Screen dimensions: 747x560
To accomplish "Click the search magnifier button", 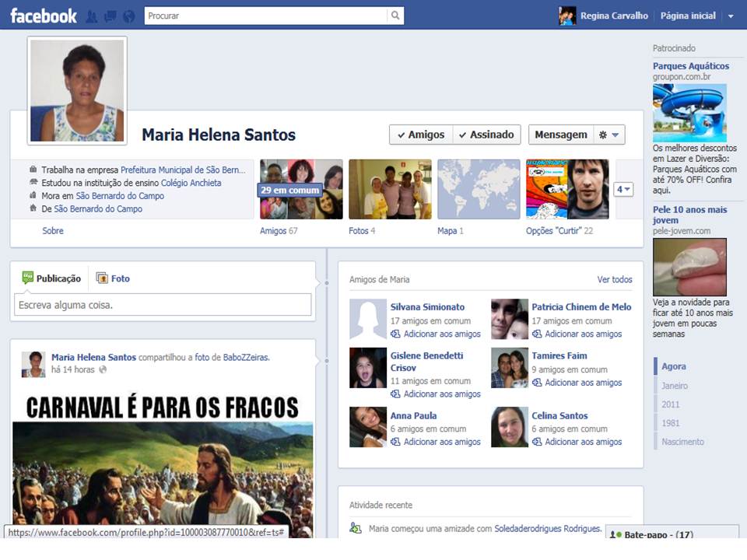I will (395, 16).
